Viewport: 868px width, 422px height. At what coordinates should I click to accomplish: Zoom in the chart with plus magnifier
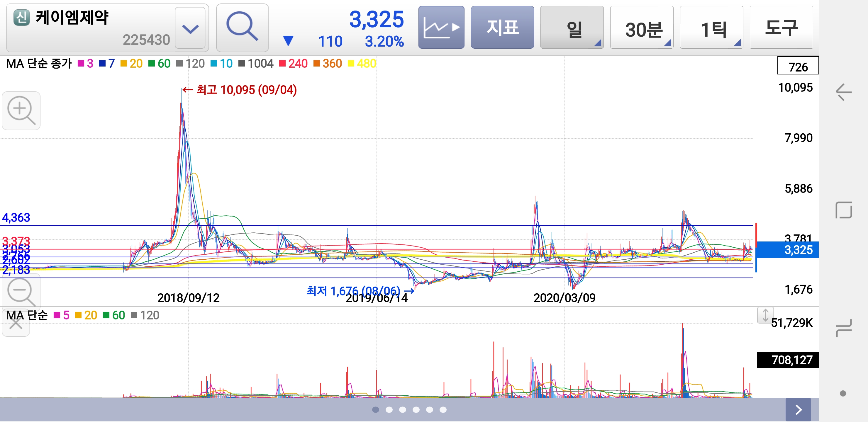pos(21,110)
